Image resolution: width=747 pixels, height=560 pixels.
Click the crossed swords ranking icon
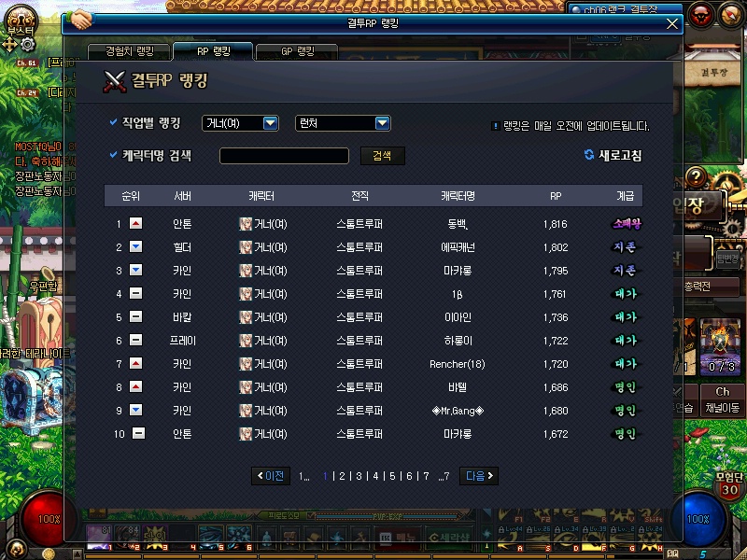[x=115, y=81]
